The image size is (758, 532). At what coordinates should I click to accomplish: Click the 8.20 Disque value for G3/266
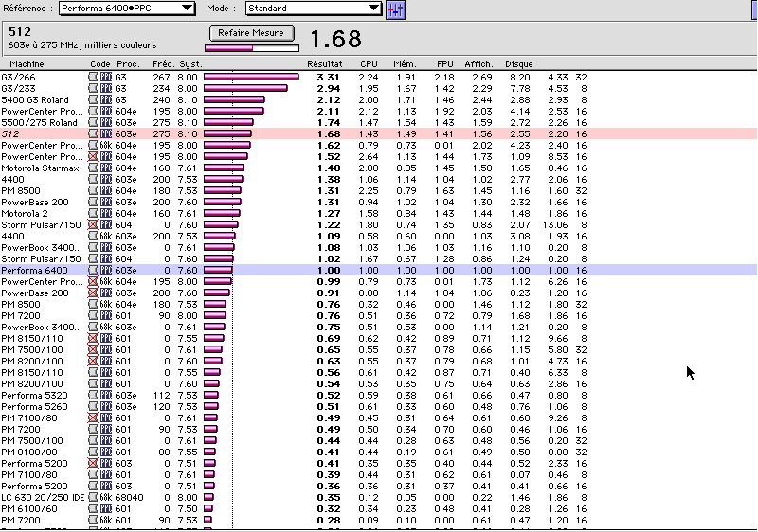click(519, 78)
